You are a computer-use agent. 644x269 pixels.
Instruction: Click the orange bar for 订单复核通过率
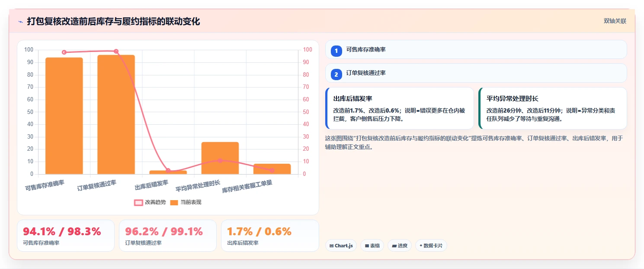pyautogui.click(x=116, y=114)
